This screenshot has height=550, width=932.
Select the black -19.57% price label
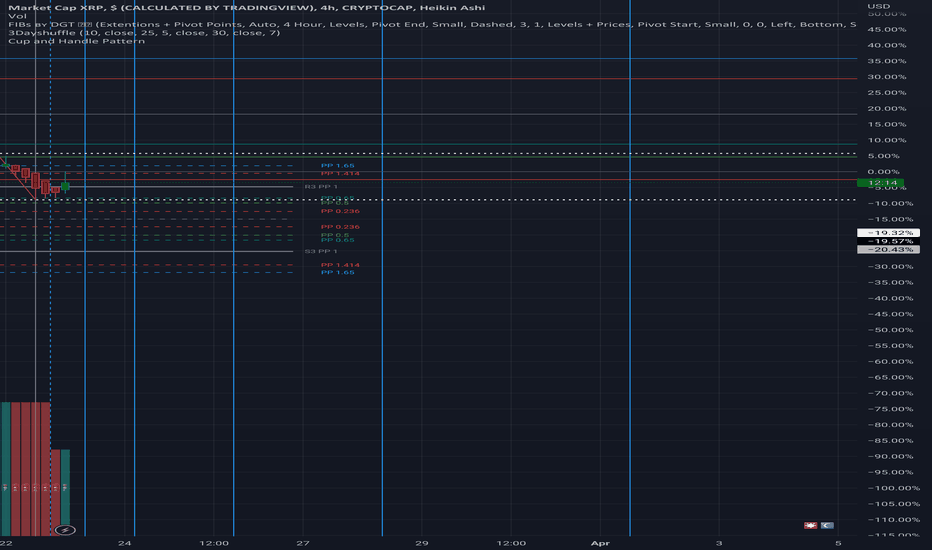click(888, 241)
